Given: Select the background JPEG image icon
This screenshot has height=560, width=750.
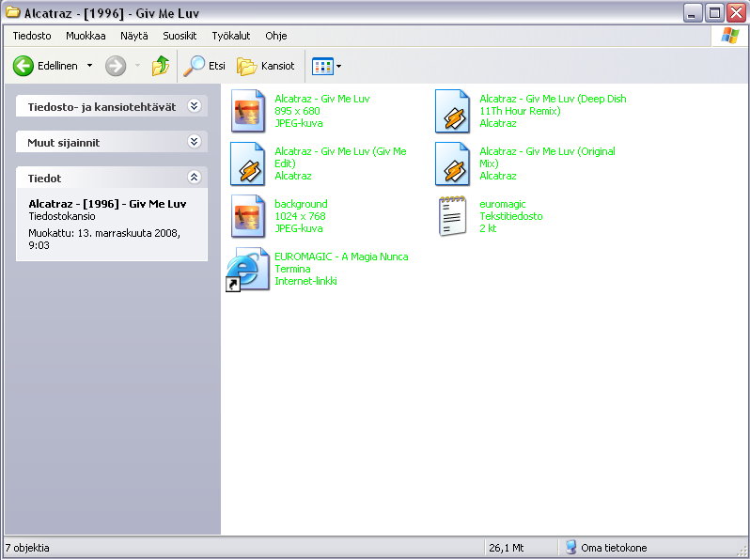Looking at the screenshot, I should (x=249, y=216).
